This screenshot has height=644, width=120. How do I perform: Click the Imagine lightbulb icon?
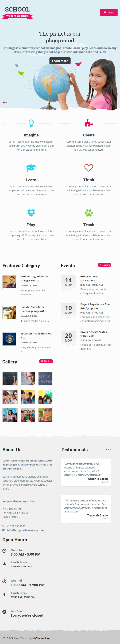coord(31,123)
